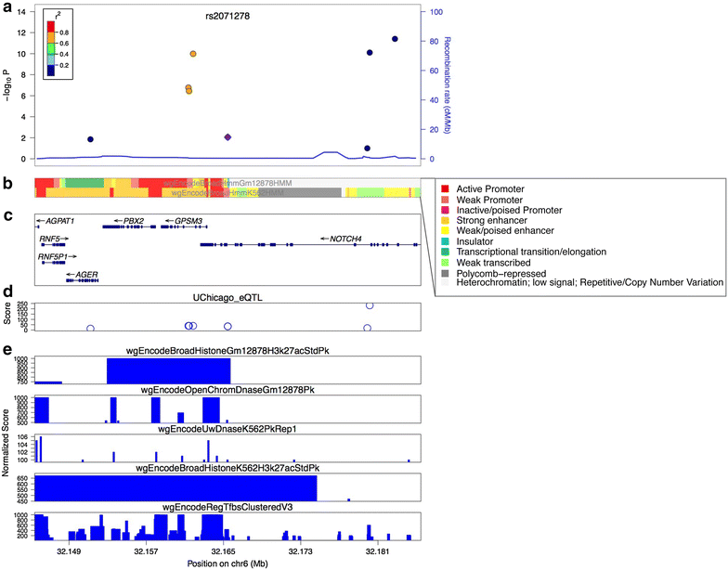728x570 pixels.
Task: Select the Polycomb-repressed gray legend swatch
Action: (x=446, y=273)
